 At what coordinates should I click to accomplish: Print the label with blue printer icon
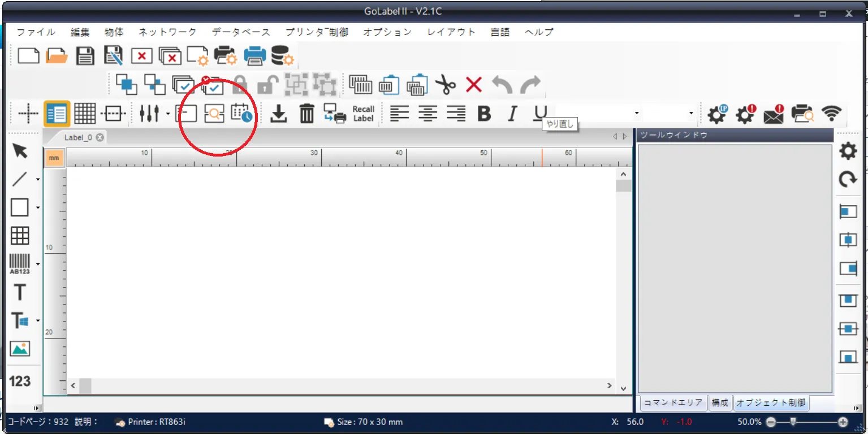[255, 56]
